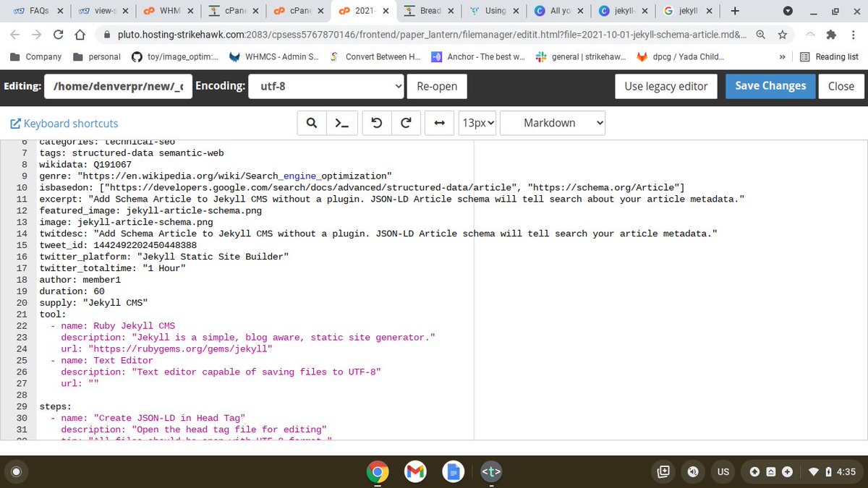
Task: Launch Google Chrome from the shelf
Action: point(376,472)
